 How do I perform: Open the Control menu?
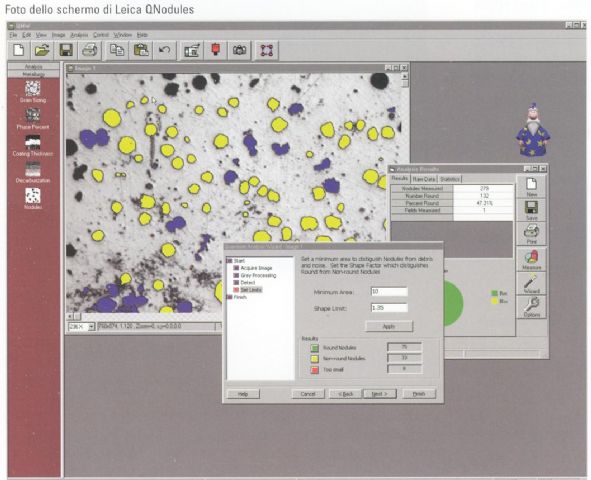coord(101,35)
